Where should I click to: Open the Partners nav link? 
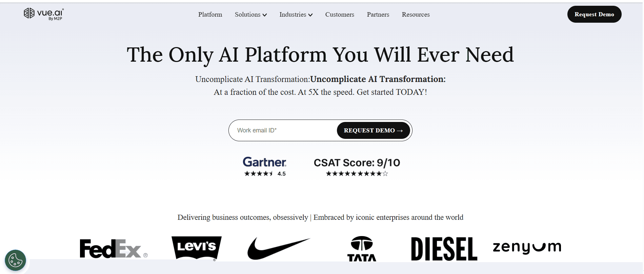(x=378, y=15)
